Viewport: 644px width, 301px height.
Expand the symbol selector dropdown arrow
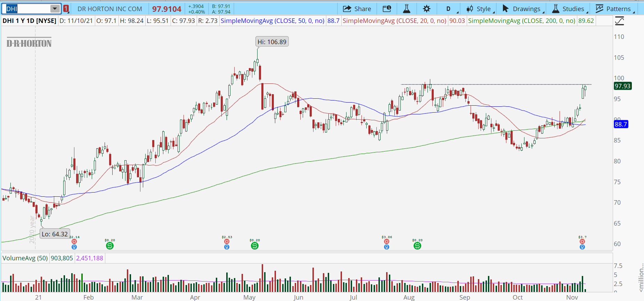click(55, 9)
